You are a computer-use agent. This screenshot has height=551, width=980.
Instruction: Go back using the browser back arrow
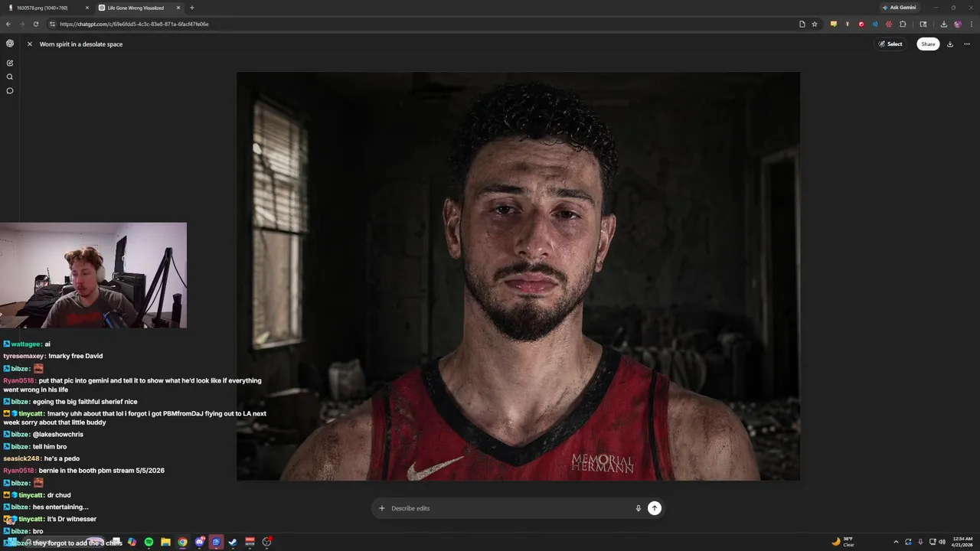pos(8,24)
